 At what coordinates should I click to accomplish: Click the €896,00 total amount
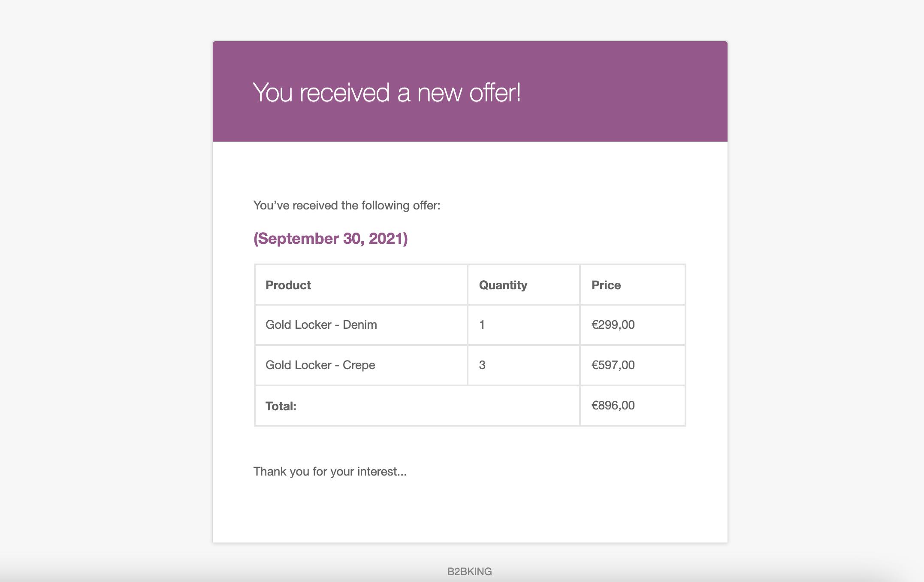coord(613,406)
